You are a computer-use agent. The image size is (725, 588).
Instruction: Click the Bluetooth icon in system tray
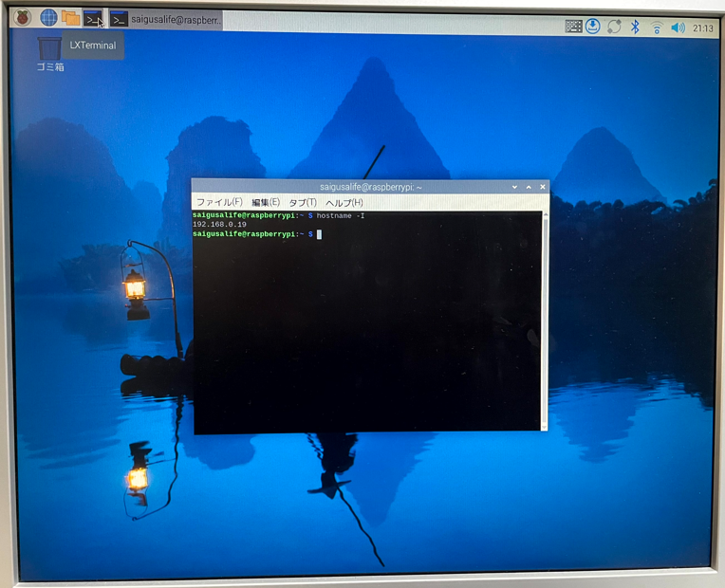pyautogui.click(x=636, y=28)
